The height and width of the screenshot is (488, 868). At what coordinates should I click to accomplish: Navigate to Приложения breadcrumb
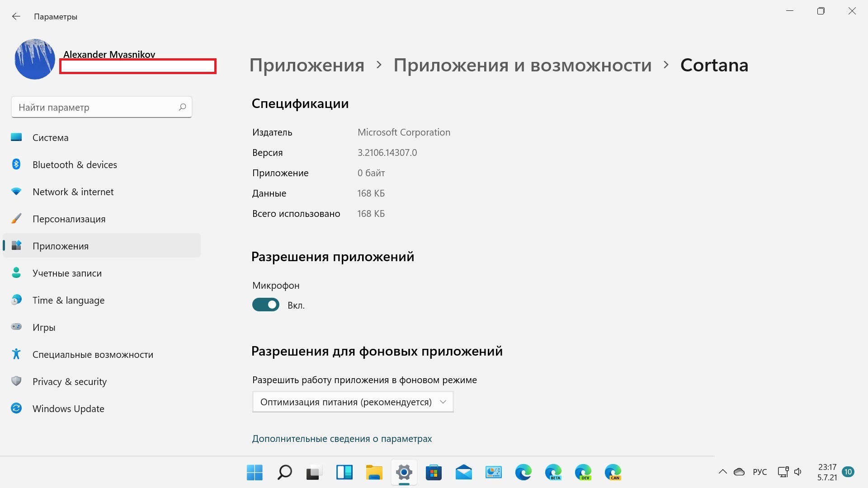(307, 65)
